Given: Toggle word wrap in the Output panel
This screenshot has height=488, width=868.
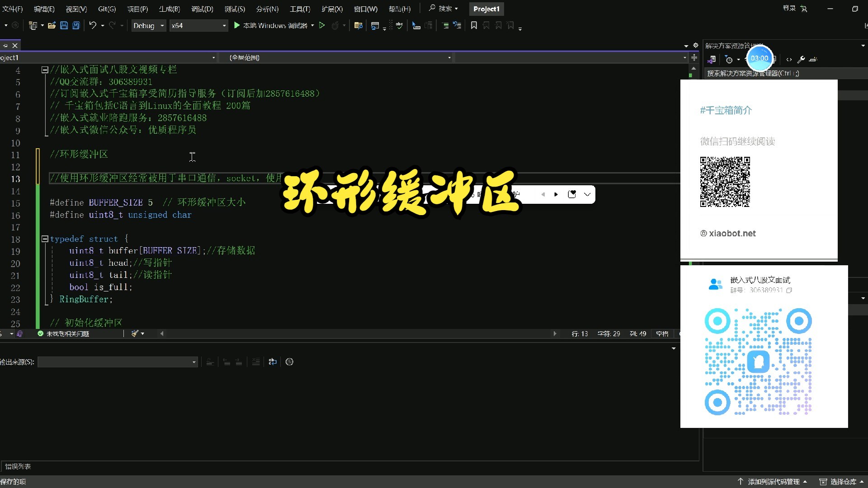Looking at the screenshot, I should (273, 361).
